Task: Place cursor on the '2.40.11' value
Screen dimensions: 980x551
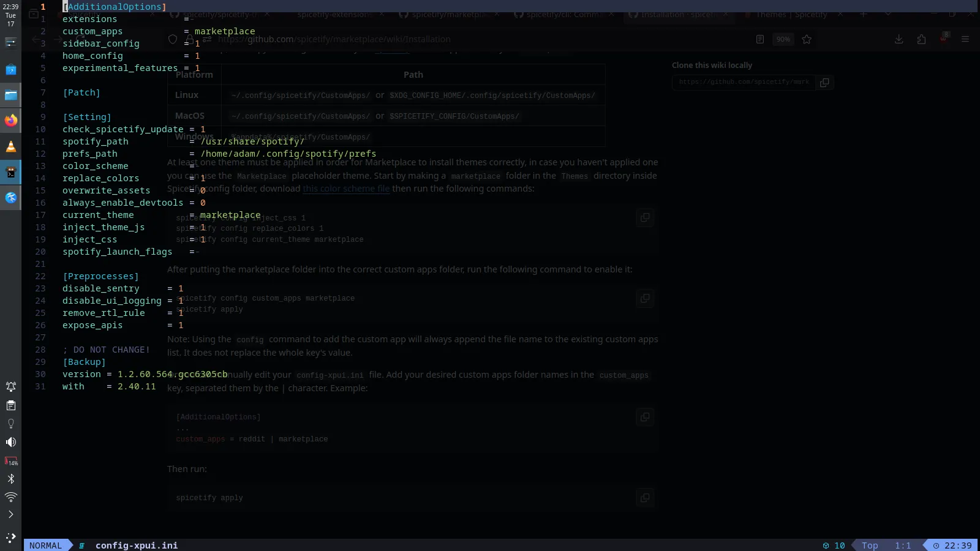Action: tap(137, 386)
